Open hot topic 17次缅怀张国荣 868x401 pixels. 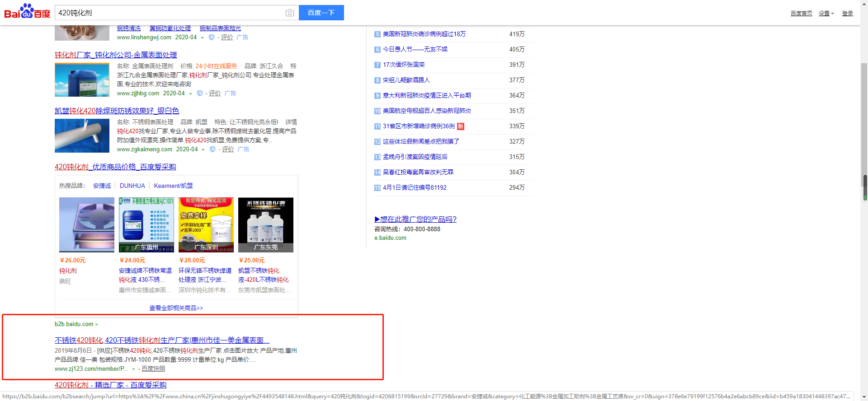404,65
